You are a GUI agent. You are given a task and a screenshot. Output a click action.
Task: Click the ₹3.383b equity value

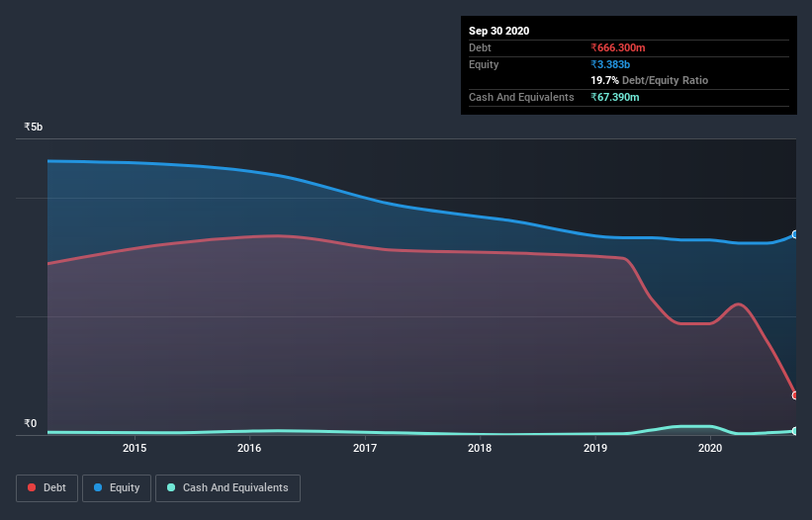point(610,64)
